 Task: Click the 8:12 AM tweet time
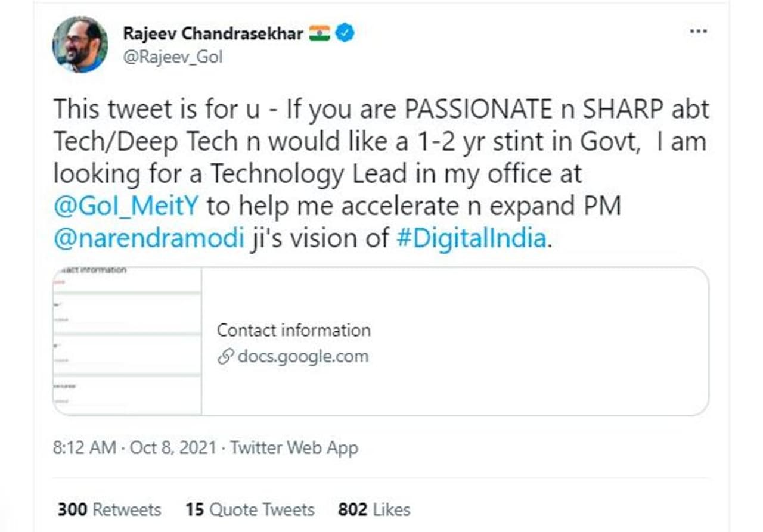[x=84, y=447]
